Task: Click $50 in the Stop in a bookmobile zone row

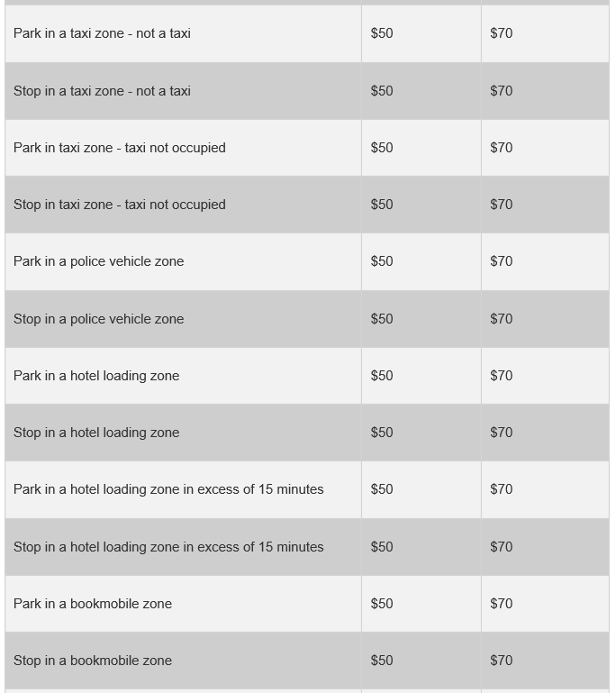Action: (x=382, y=661)
